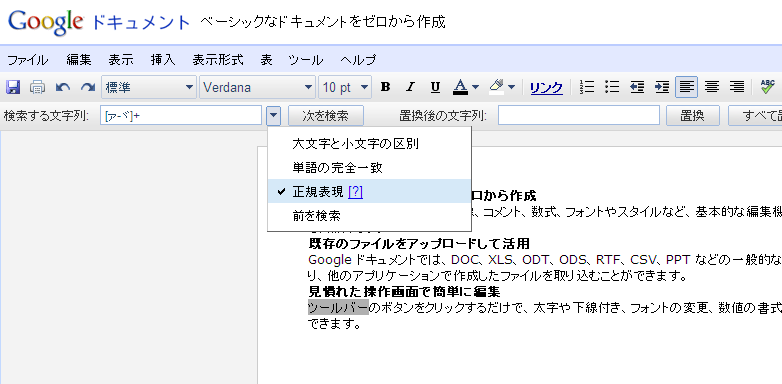Click the リンク link button
The width and height of the screenshot is (782, 384).
[546, 88]
